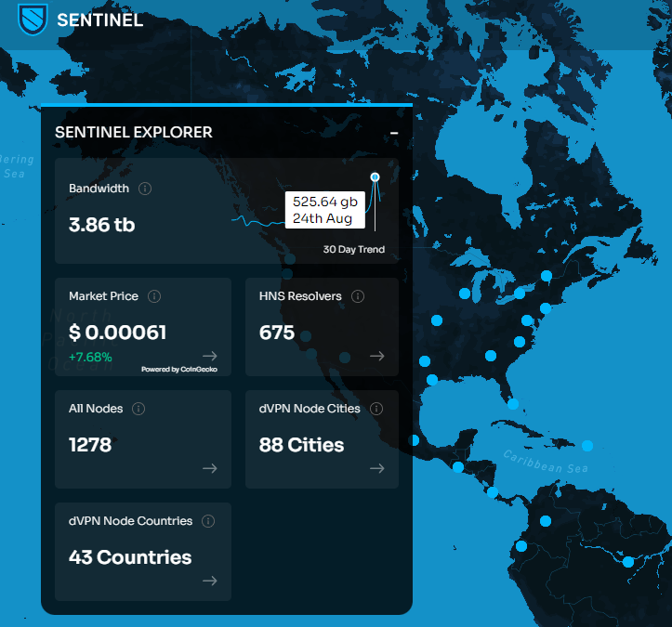Click the $ 0.00061 price value
This screenshot has height=627, width=672.
(x=117, y=333)
